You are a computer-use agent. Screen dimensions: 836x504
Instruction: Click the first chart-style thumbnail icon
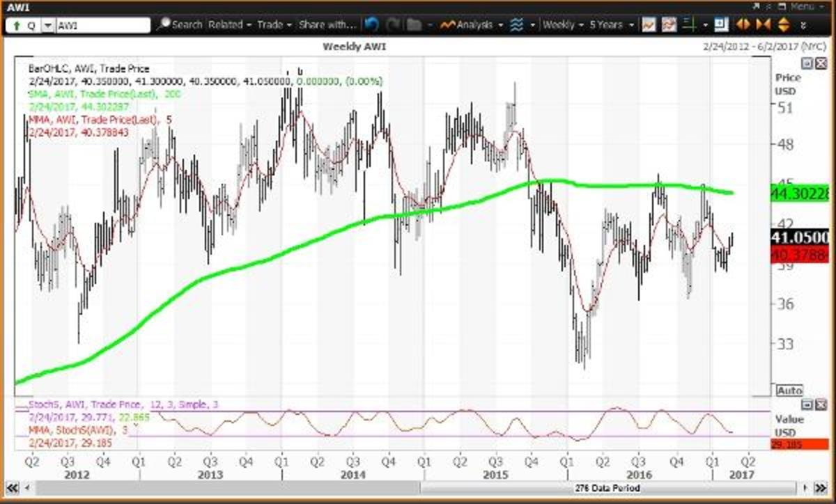tap(649, 25)
